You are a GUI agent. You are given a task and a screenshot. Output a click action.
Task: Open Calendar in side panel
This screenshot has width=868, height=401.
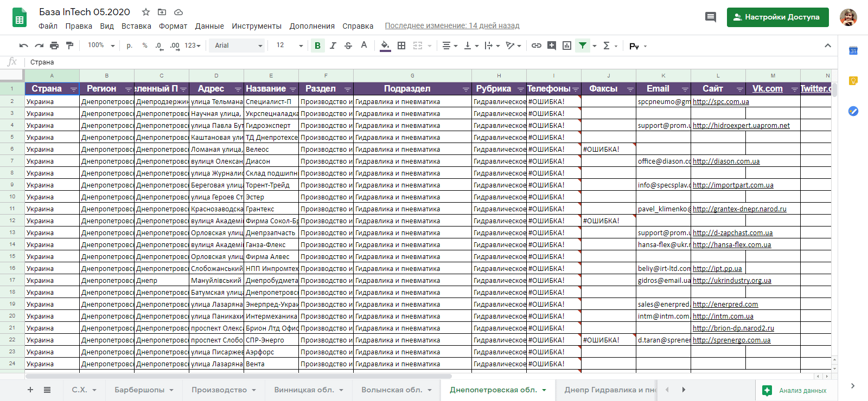point(853,50)
